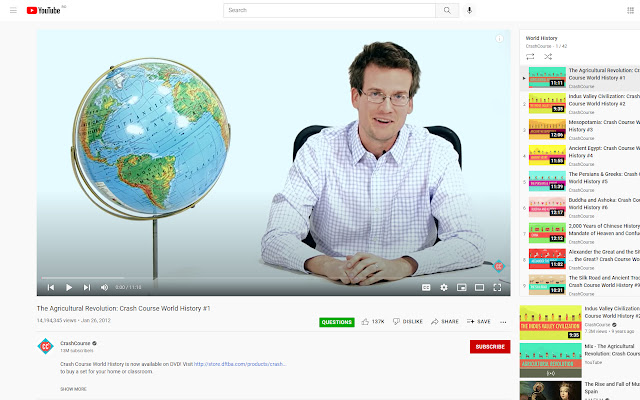Image resolution: width=640 pixels, height=400 pixels.
Task: Enter full screen mode
Action: pyautogui.click(x=497, y=287)
